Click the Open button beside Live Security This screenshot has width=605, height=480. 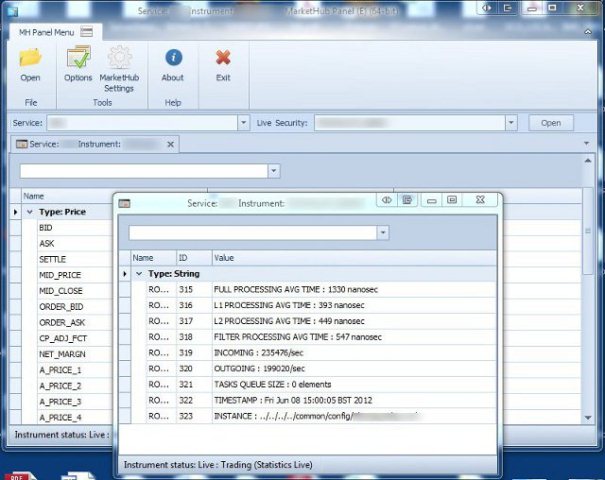click(551, 122)
